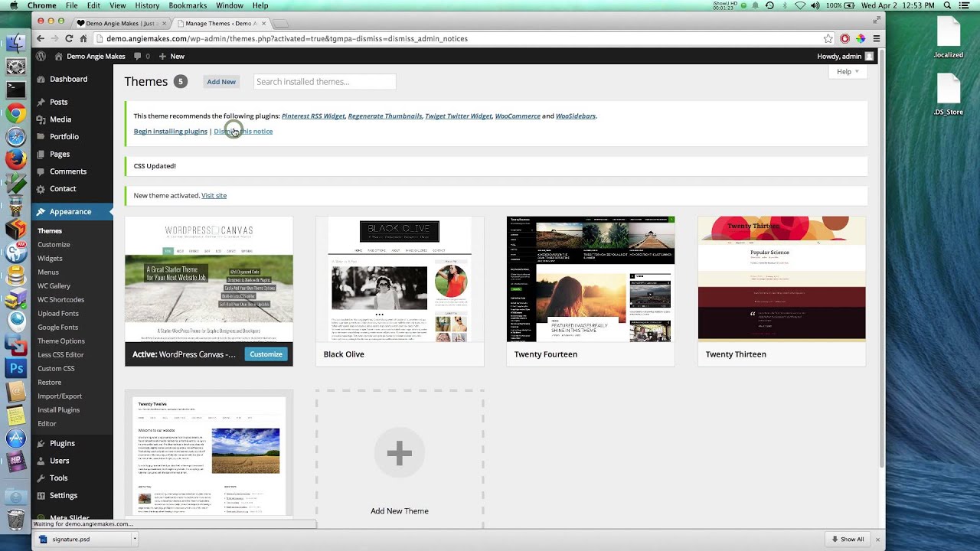Click the Begin installing plugins link
Screen dimensions: 980x551
tap(171, 131)
